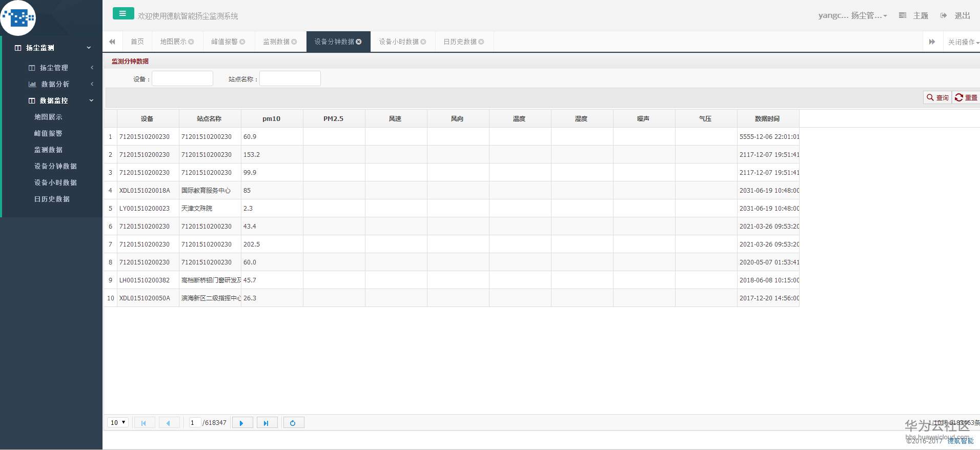Viewport: 980px width, 450px height.
Task: Click the 站点名称 filter input field
Action: [x=290, y=78]
